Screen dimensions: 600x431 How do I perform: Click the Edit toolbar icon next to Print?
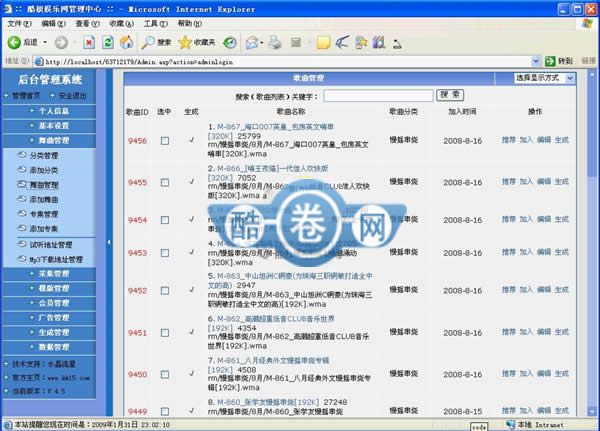296,42
